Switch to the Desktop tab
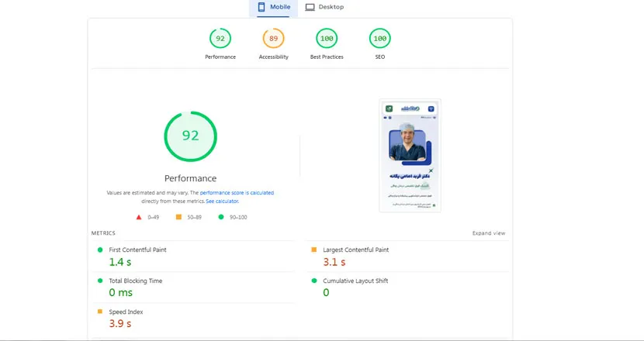The height and width of the screenshot is (341, 644). click(x=324, y=7)
